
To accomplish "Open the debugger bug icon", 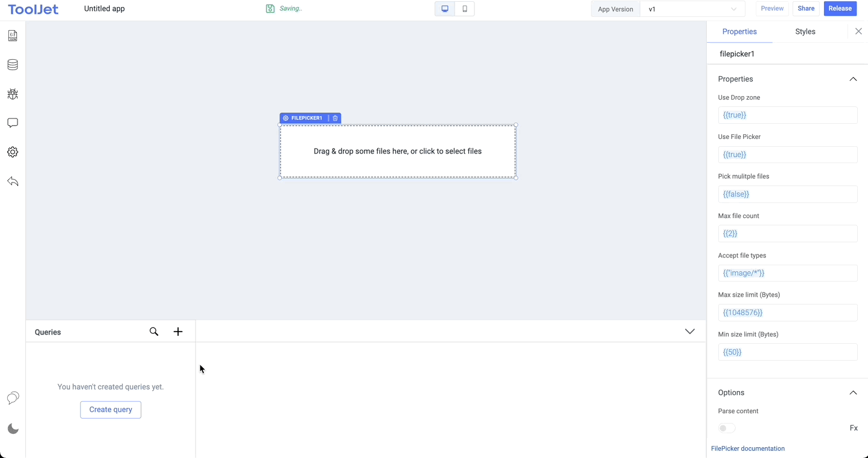I will tap(13, 94).
